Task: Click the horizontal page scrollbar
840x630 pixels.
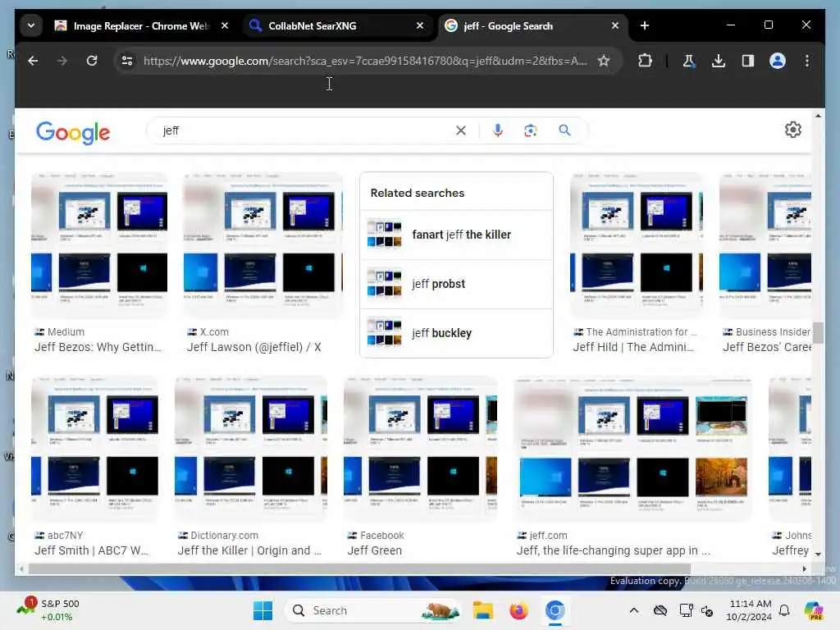Action: click(x=359, y=569)
